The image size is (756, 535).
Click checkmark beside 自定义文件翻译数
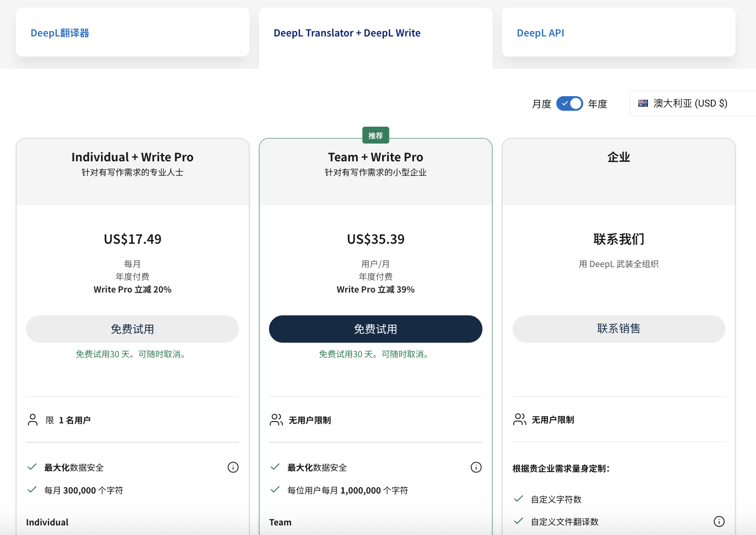[x=518, y=521]
